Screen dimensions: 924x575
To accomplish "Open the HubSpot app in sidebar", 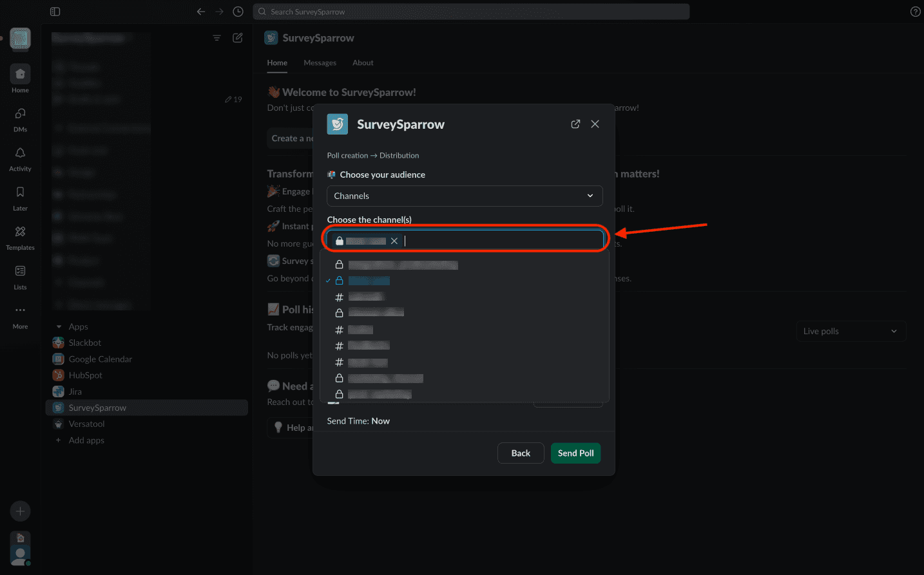I will [85, 375].
